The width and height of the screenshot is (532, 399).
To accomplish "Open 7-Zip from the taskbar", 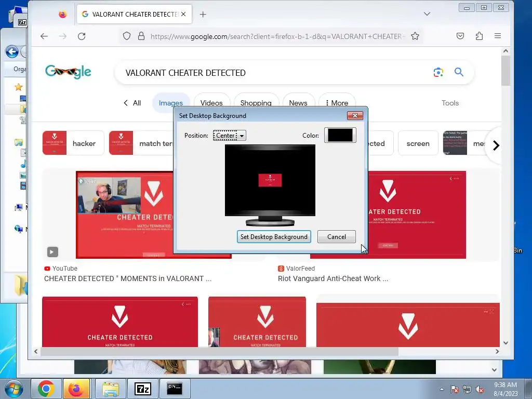I will (142, 389).
